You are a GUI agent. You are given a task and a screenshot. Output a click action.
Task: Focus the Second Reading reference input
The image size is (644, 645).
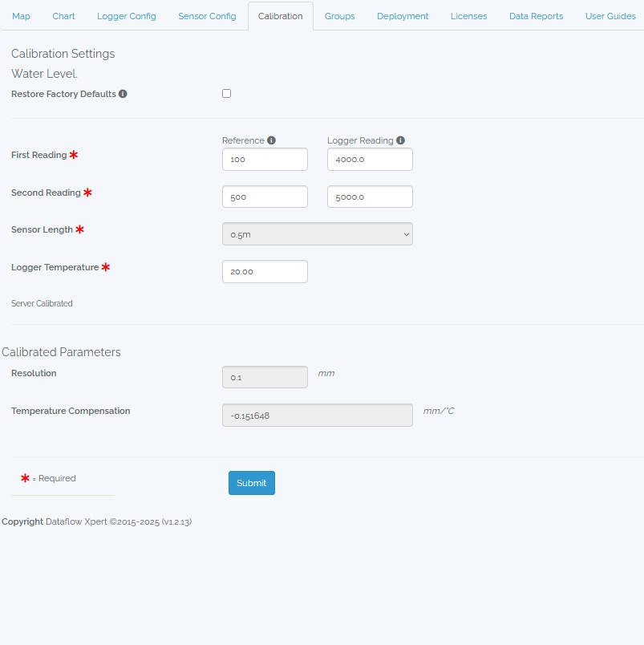click(x=265, y=197)
